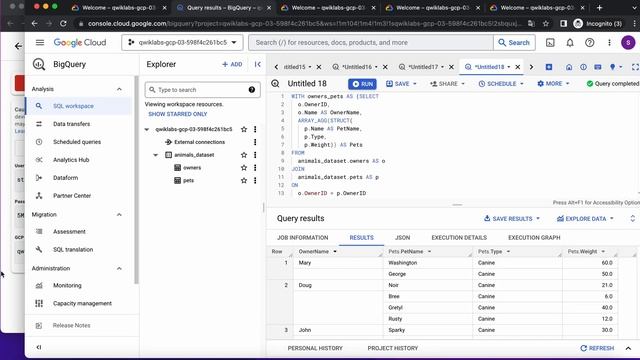
Task: Switch to JOB INFORMATION tab
Action: pyautogui.click(x=302, y=238)
